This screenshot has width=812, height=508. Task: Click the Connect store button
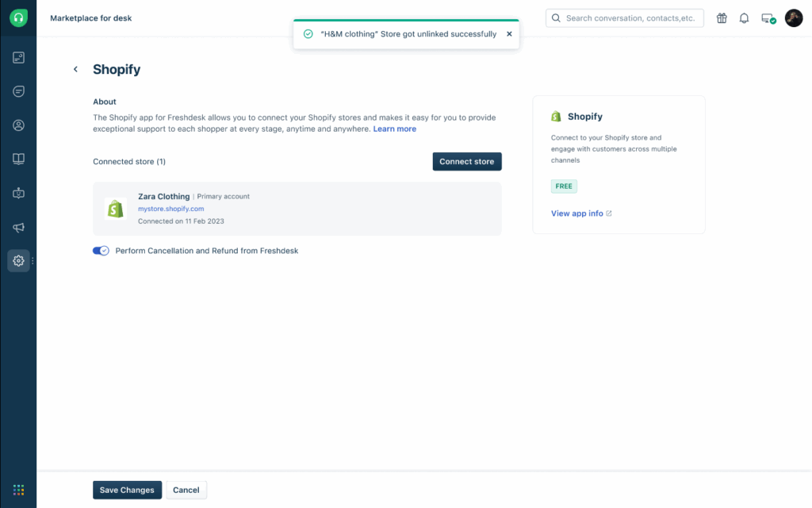[466, 162]
